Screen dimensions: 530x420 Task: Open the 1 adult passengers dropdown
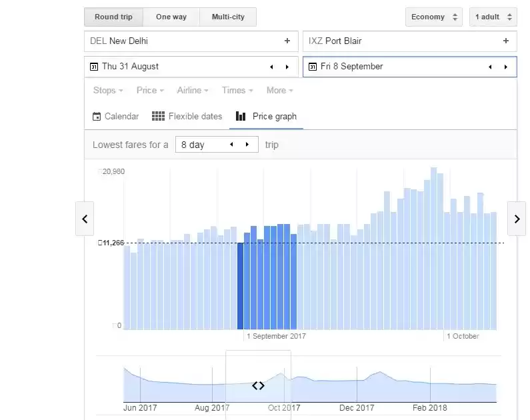[493, 17]
